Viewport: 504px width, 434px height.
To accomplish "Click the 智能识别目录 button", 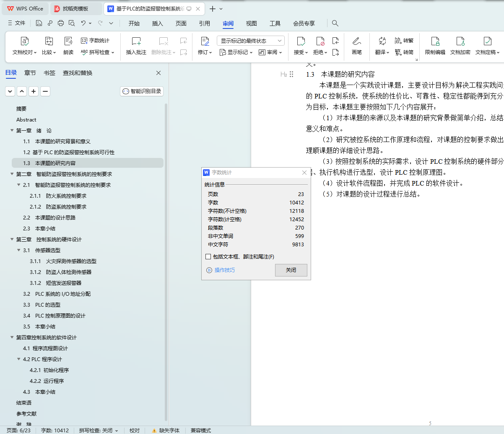I will coord(142,91).
